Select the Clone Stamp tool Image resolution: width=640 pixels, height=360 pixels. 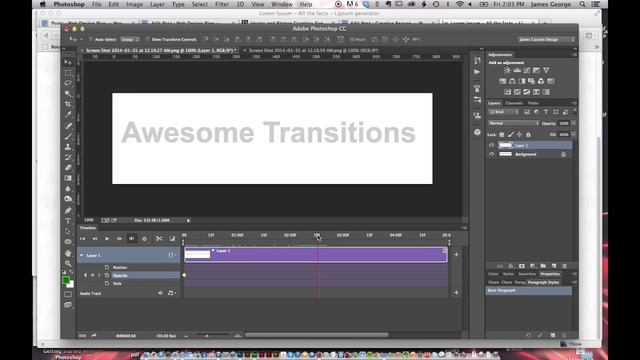pyautogui.click(x=68, y=147)
